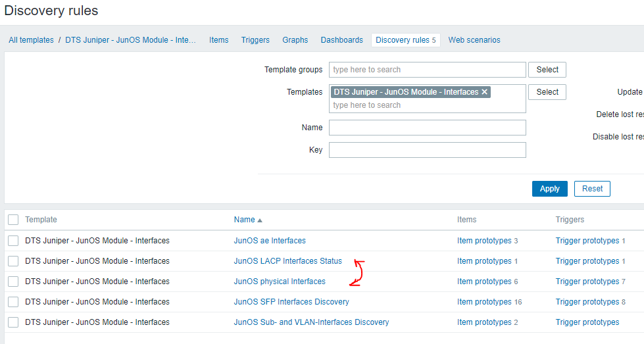Switch to the Triggers tab
The image size is (644, 344).
coord(255,40)
